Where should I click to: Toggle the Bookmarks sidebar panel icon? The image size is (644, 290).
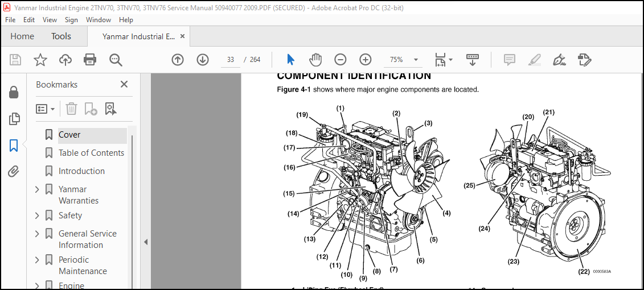pyautogui.click(x=14, y=145)
